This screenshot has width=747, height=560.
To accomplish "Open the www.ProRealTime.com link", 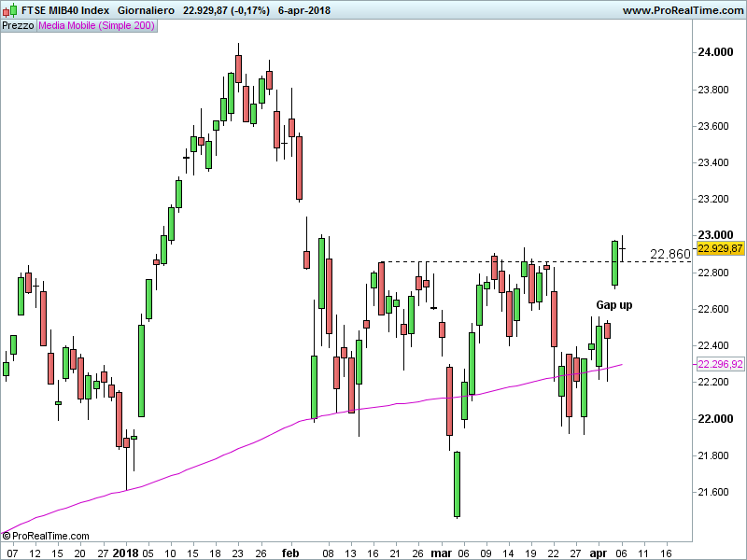I will [683, 10].
